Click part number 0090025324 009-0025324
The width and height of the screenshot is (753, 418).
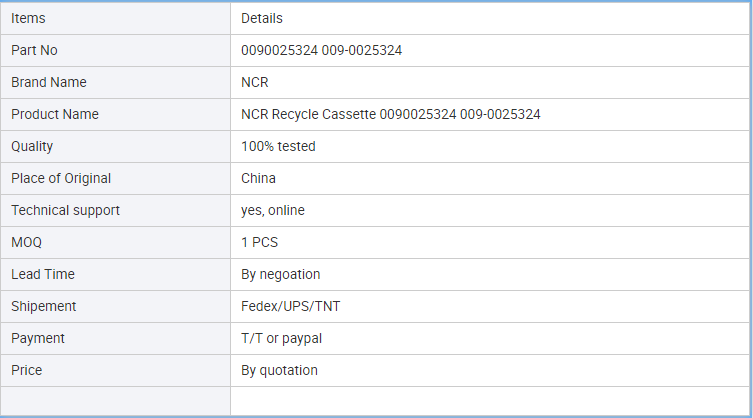321,50
